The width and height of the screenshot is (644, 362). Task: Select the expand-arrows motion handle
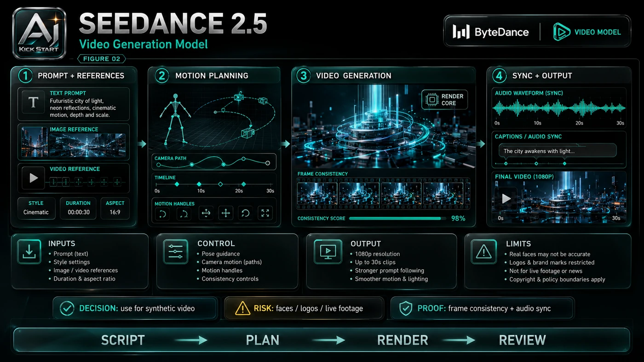click(265, 213)
